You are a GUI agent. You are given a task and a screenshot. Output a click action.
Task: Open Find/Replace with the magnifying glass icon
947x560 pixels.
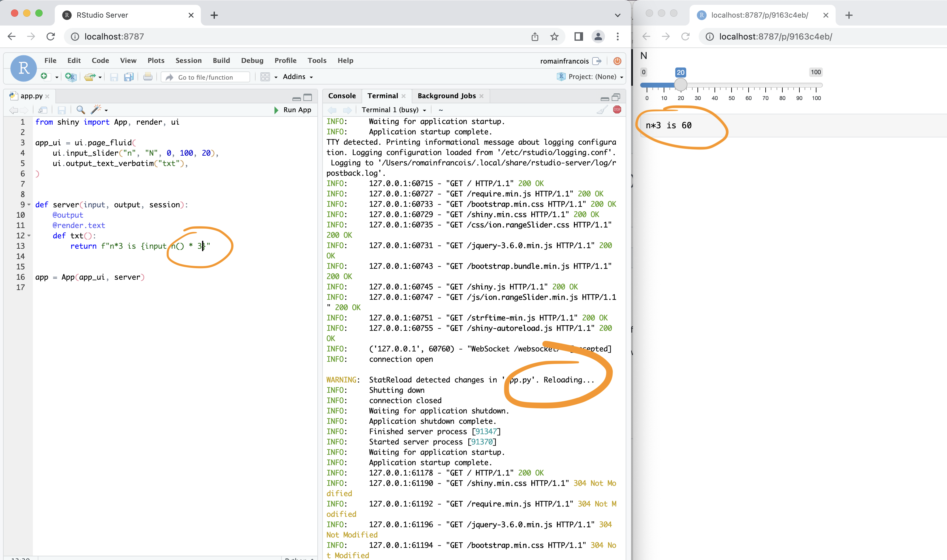[x=80, y=110]
